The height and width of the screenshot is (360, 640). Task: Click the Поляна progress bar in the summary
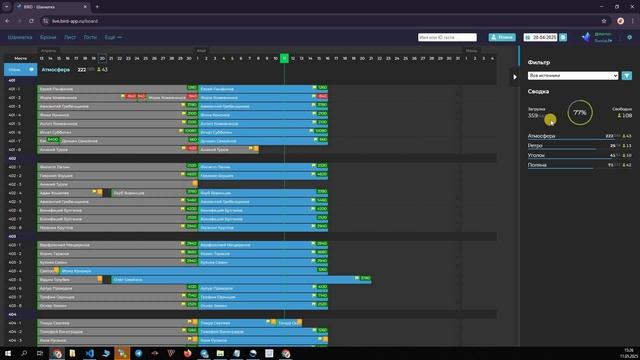point(560,169)
